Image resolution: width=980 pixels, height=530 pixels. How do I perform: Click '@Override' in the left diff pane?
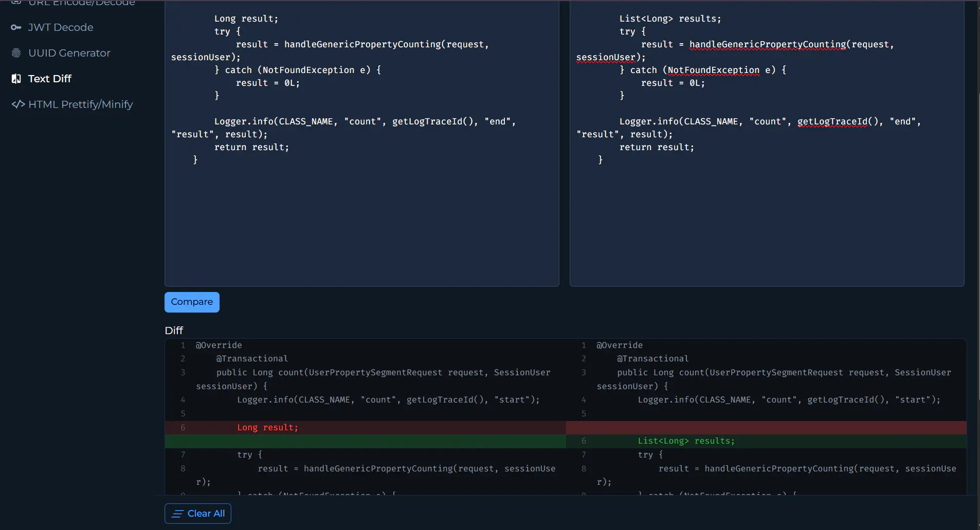(x=219, y=345)
